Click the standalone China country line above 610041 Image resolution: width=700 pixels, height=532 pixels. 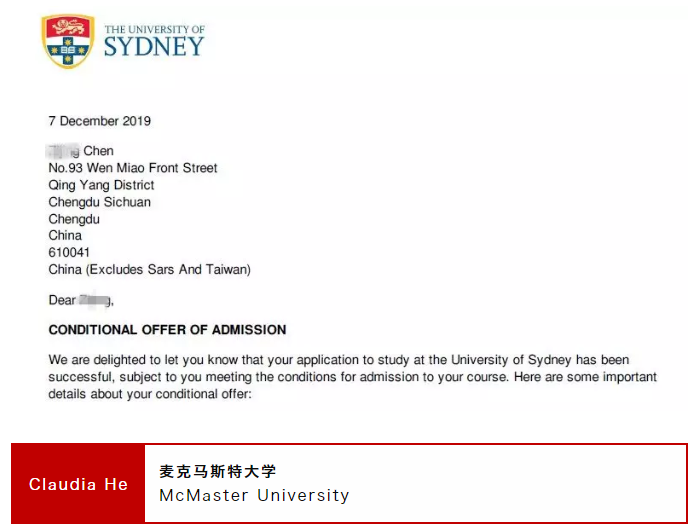coord(65,236)
